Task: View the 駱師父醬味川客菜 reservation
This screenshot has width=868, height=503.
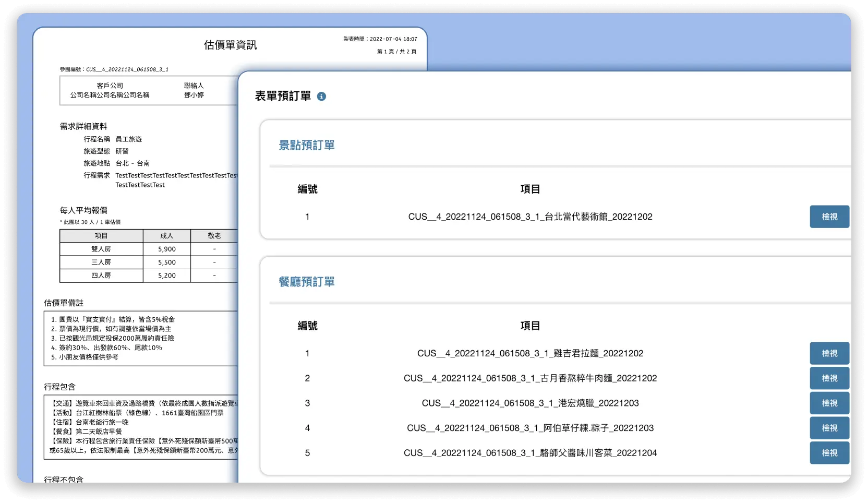Action: [x=829, y=453]
